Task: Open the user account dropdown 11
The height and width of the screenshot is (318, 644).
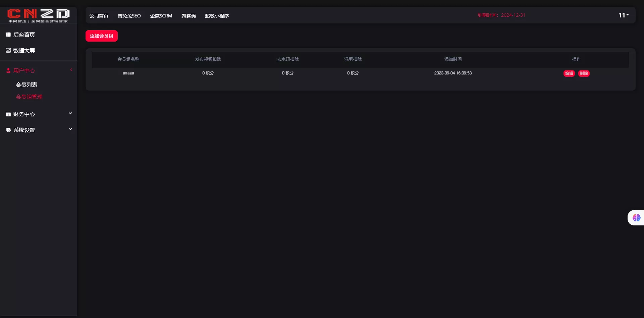Action: click(x=623, y=15)
